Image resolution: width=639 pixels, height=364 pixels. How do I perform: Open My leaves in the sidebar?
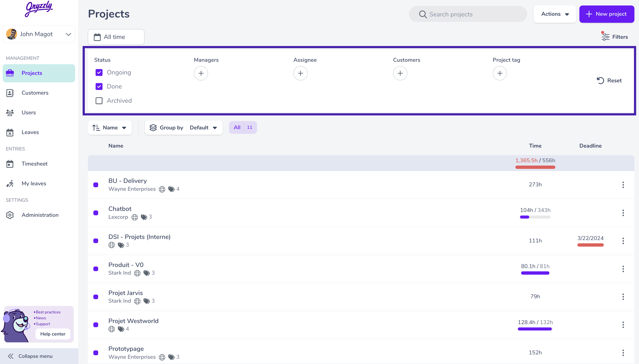[x=39, y=184]
